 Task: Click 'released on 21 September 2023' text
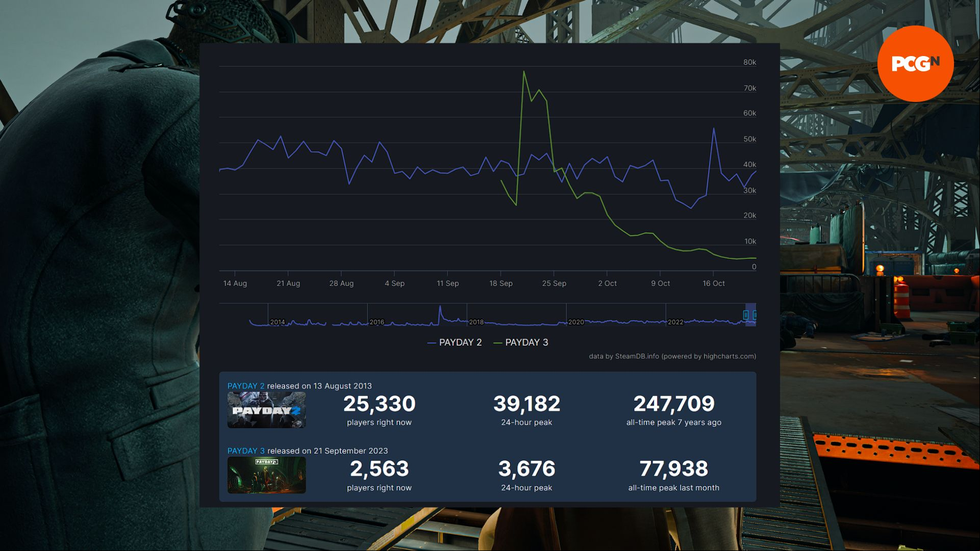tap(328, 451)
